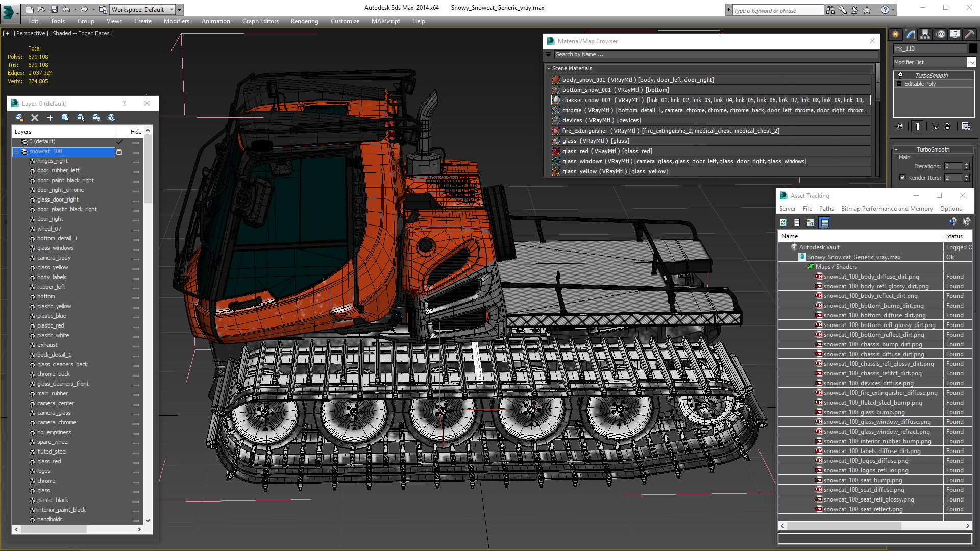This screenshot has height=551, width=980.
Task: Toggle hide dash for snowcat_100 layer
Action: (136, 153)
